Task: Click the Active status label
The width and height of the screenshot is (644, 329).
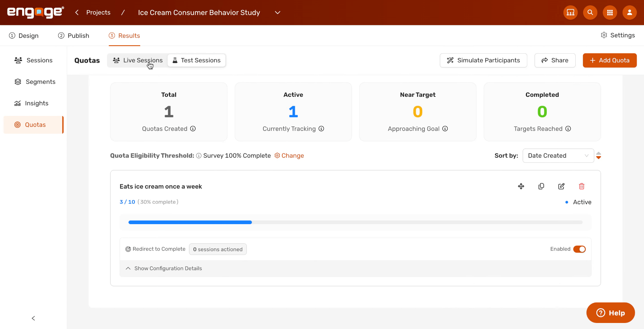Action: 582,202
